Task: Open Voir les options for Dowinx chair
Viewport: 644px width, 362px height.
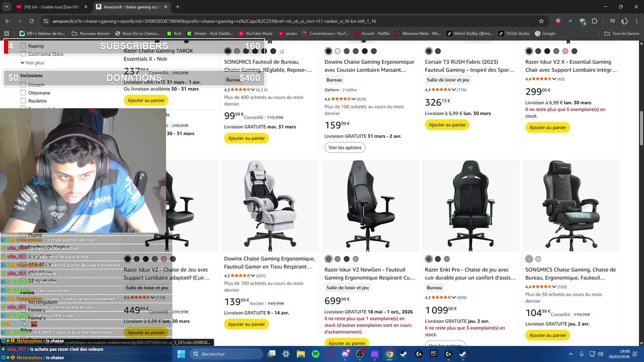Action: pyautogui.click(x=345, y=147)
